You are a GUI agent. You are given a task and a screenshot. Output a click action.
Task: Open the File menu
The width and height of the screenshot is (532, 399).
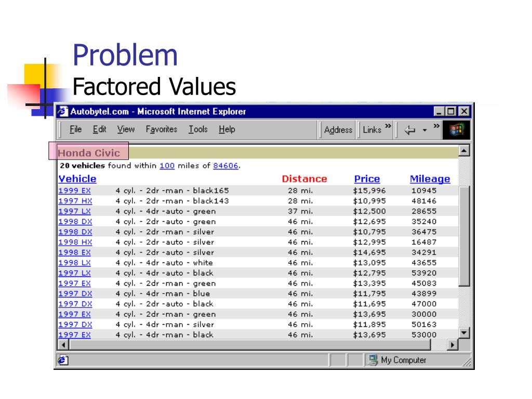[x=76, y=129]
